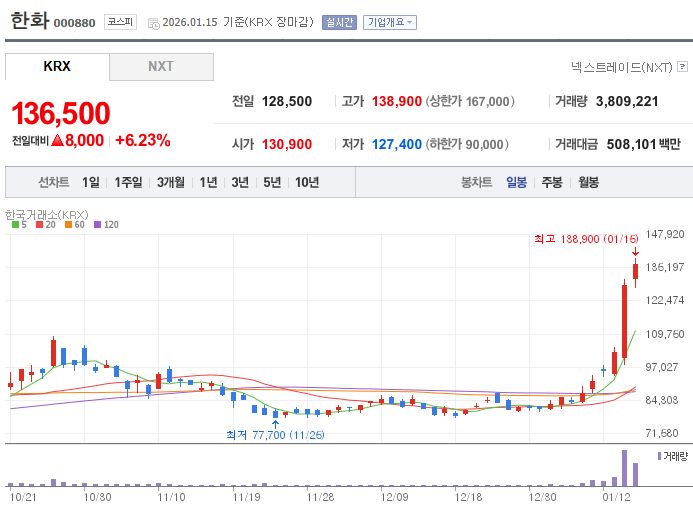This screenshot has height=508, width=693.
Task: Click the 최고 138,900 (01/15) chart annotation
Action: click(586, 239)
